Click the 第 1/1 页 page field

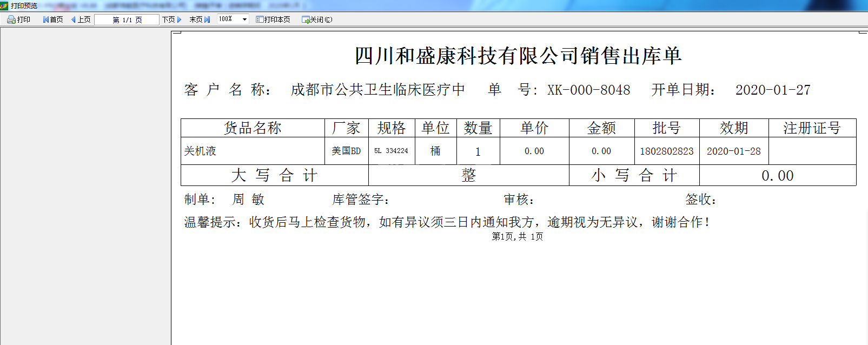click(127, 20)
